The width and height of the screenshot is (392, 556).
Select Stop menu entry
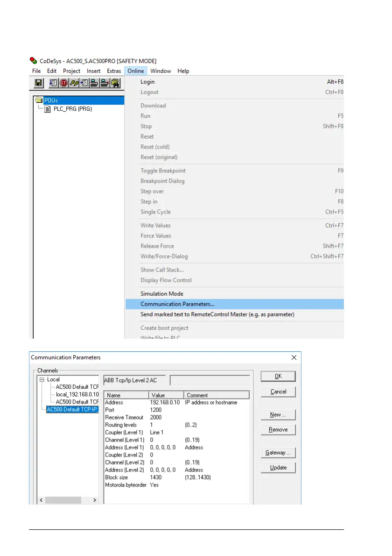click(x=235, y=126)
